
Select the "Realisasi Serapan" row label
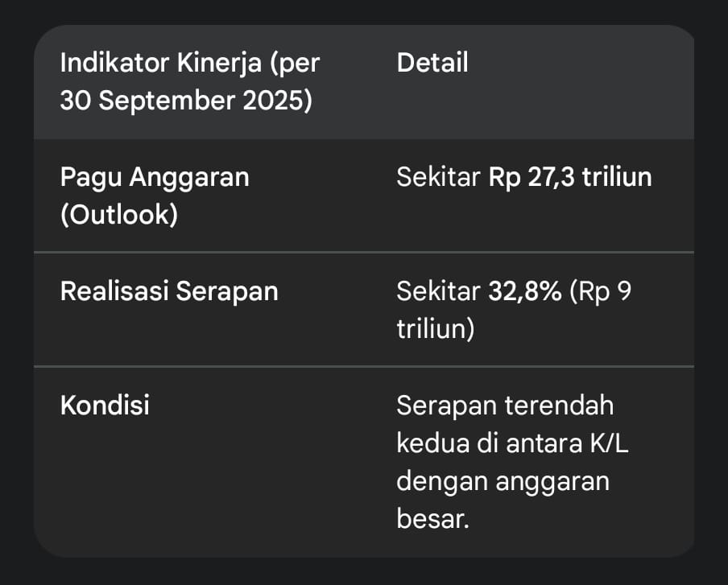point(169,290)
